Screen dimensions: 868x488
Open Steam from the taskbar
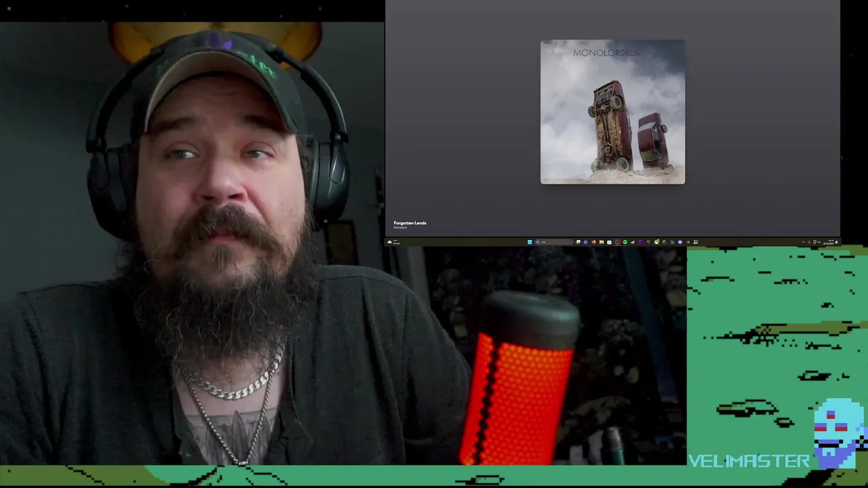(x=632, y=242)
